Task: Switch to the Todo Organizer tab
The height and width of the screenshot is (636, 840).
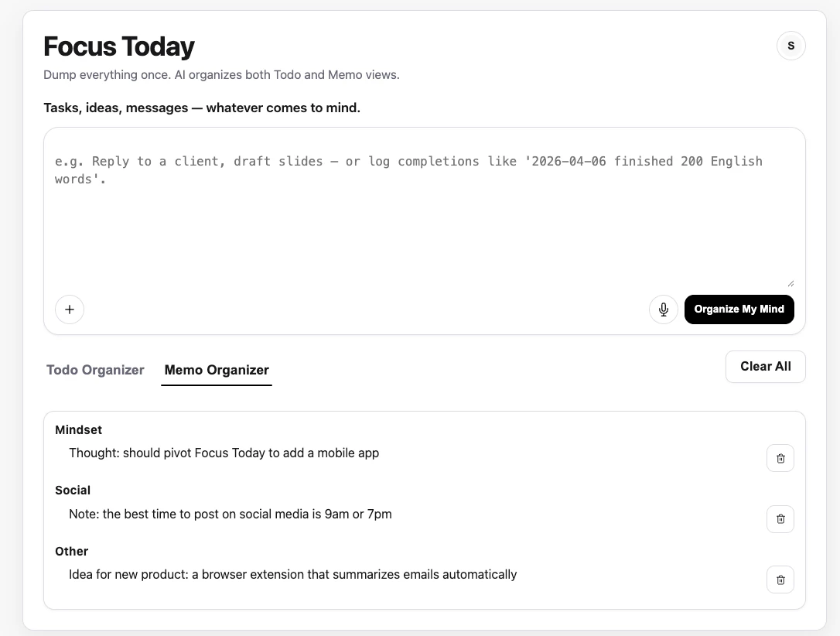Action: pos(95,370)
